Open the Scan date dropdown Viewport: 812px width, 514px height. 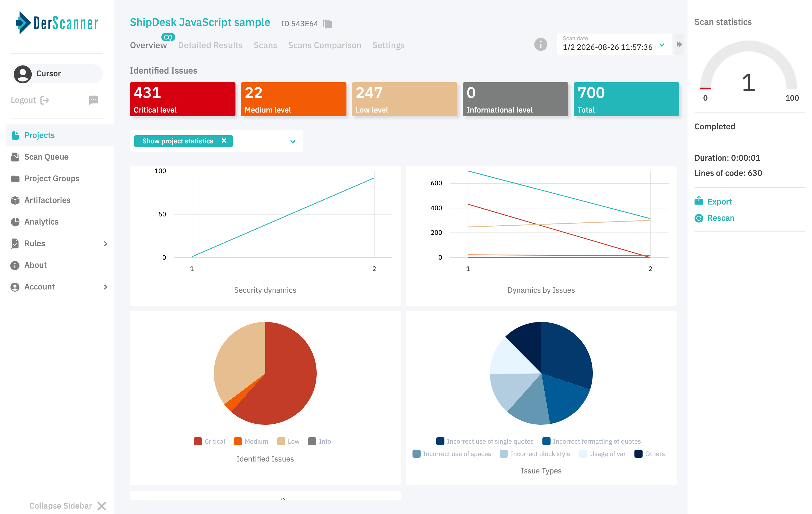tap(614, 44)
